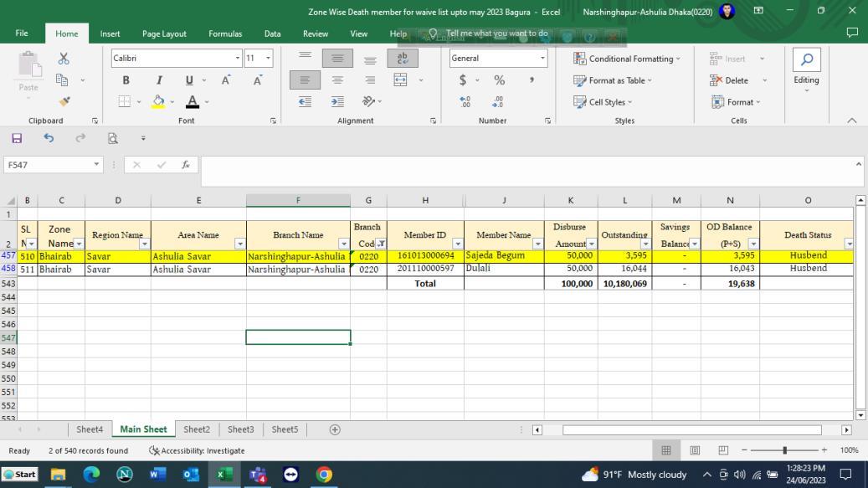Toggle Bold formatting

126,80
